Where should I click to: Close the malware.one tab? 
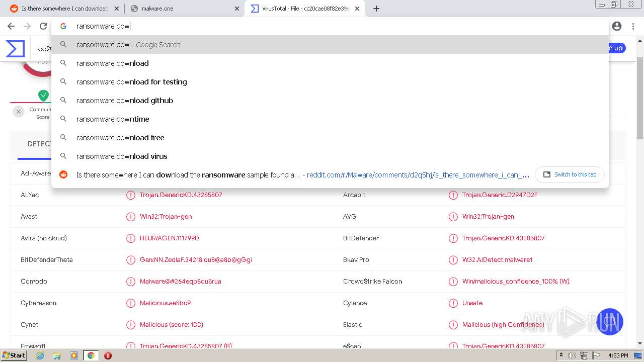coord(237,9)
